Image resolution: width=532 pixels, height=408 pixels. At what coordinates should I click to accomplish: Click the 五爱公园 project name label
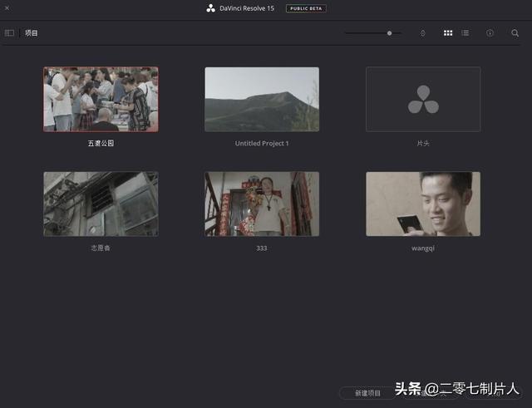tap(101, 143)
